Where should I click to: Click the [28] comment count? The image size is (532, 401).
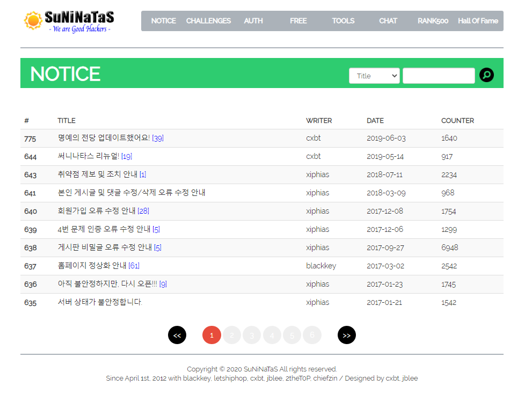pyautogui.click(x=143, y=211)
